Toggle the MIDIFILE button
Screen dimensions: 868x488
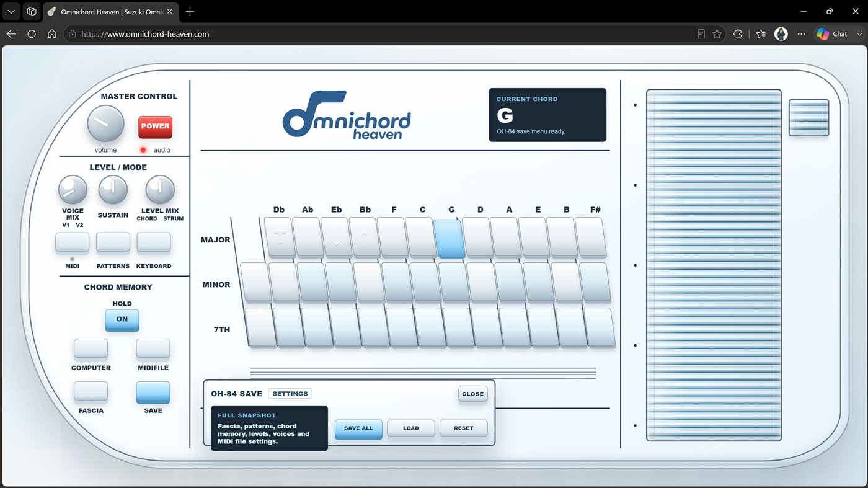[153, 349]
